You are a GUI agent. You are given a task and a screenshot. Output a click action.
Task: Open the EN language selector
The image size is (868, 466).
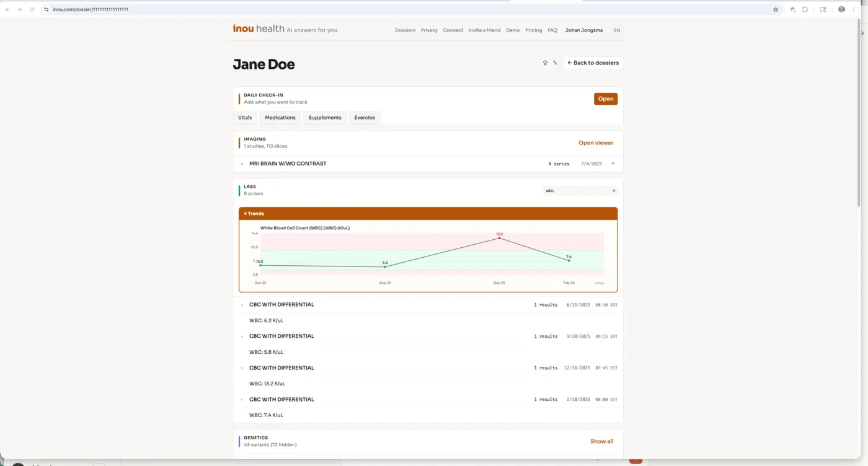616,30
